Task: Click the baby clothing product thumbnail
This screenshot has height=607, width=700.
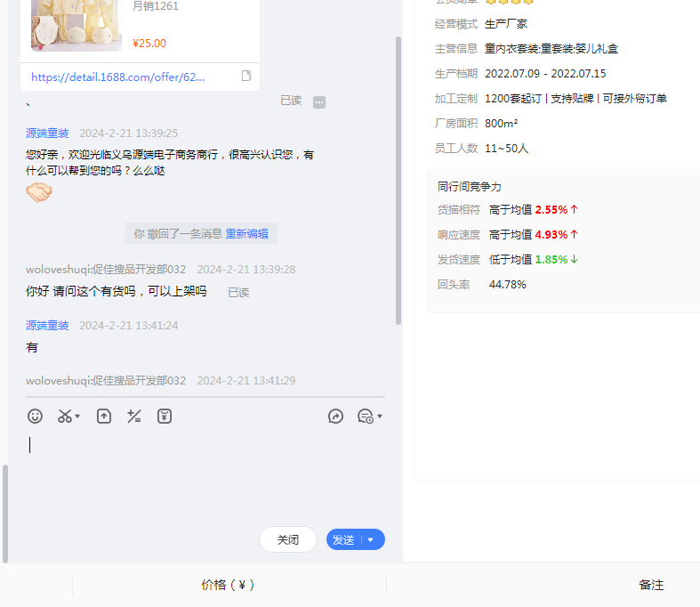Action: click(76, 24)
